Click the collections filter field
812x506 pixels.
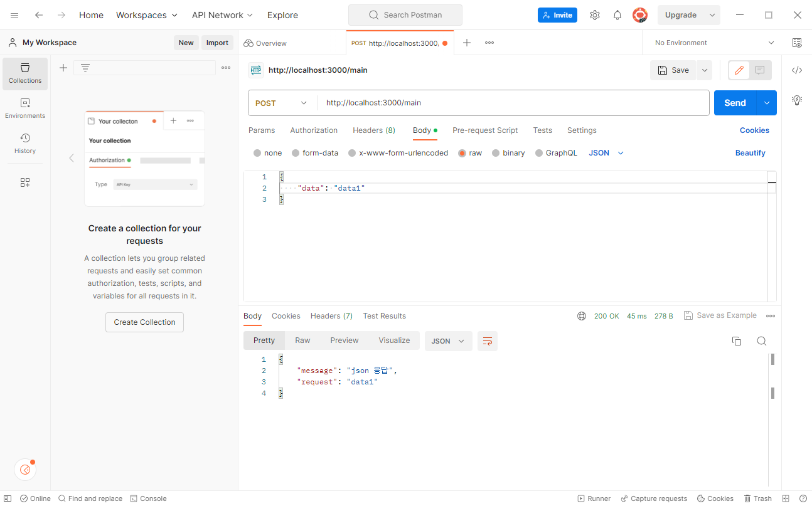144,68
